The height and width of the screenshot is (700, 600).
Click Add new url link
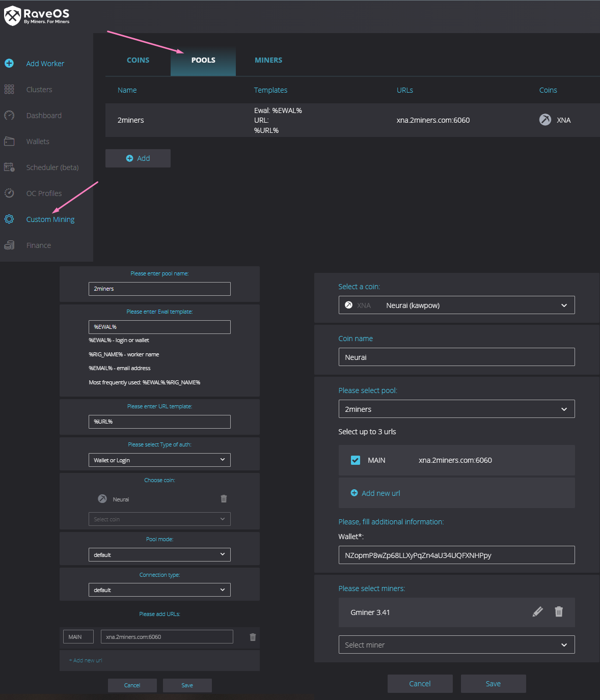point(380,493)
